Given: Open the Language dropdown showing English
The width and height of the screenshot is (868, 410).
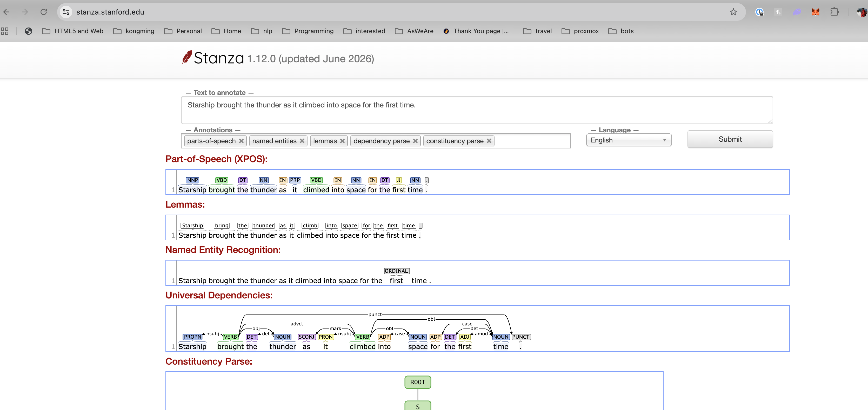Looking at the screenshot, I should pyautogui.click(x=629, y=140).
